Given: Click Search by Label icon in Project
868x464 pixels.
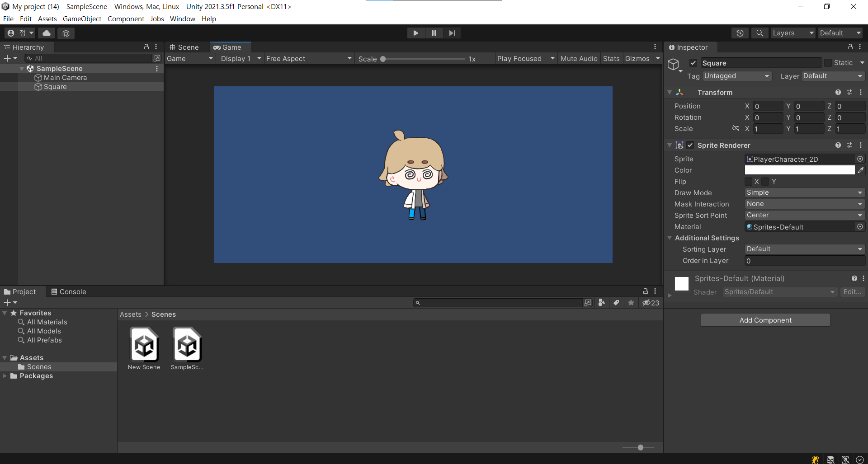Looking at the screenshot, I should [616, 303].
